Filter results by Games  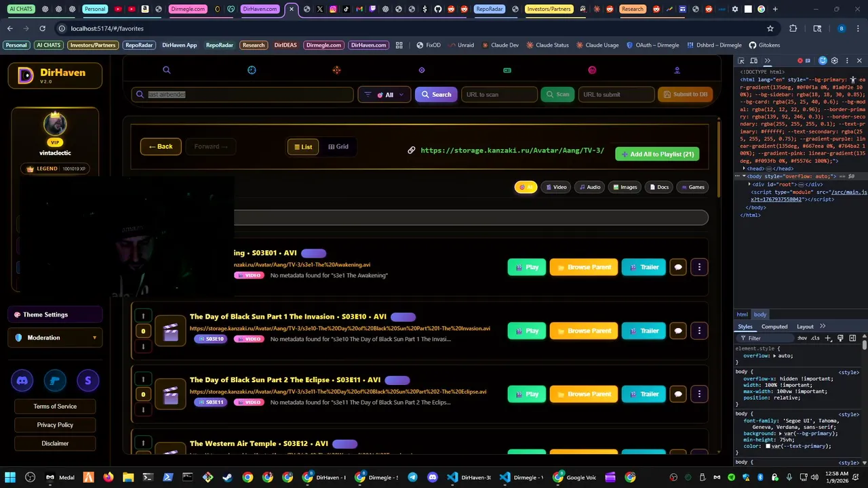(x=693, y=187)
